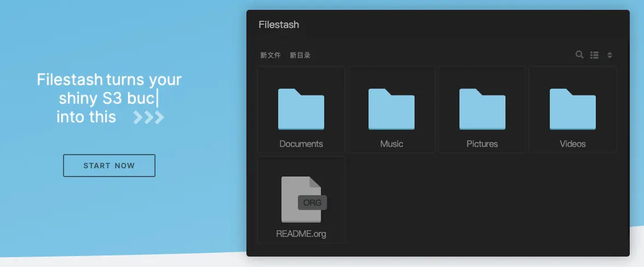The height and width of the screenshot is (267, 644).
Task: Open the Music folder icon
Action: (392, 109)
